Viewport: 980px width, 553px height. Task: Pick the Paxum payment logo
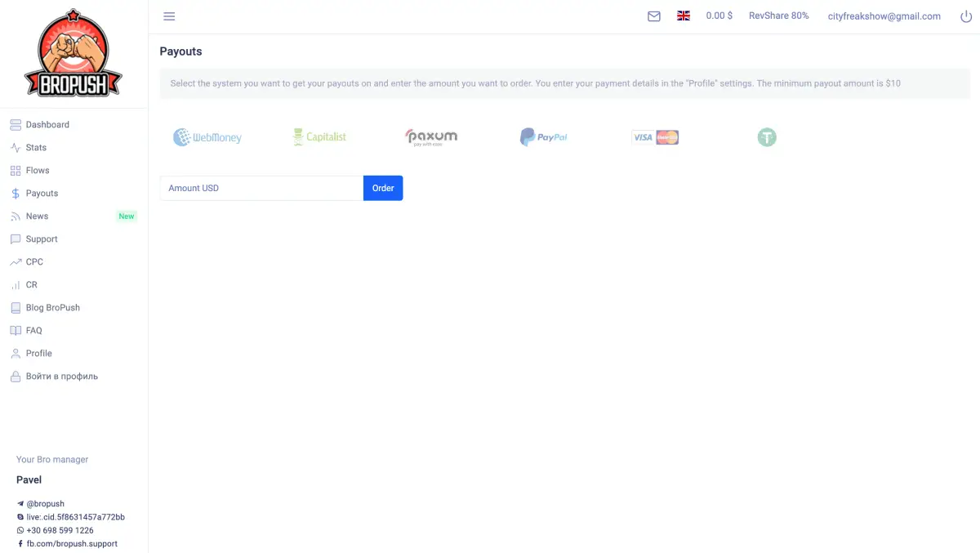pos(431,136)
